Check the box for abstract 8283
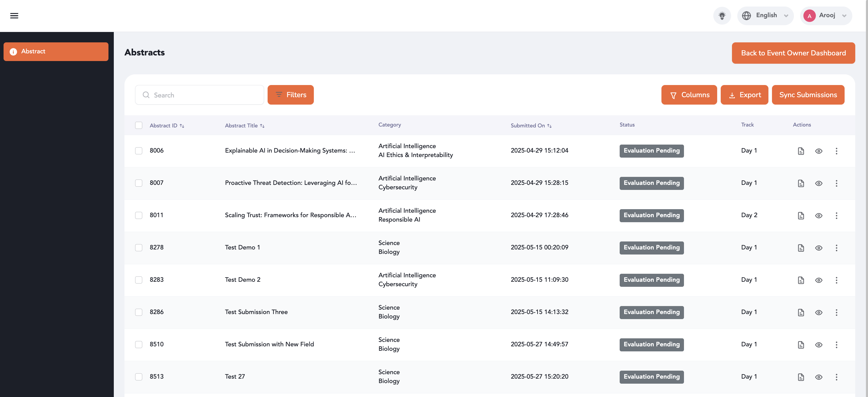This screenshot has height=397, width=868. [138, 280]
